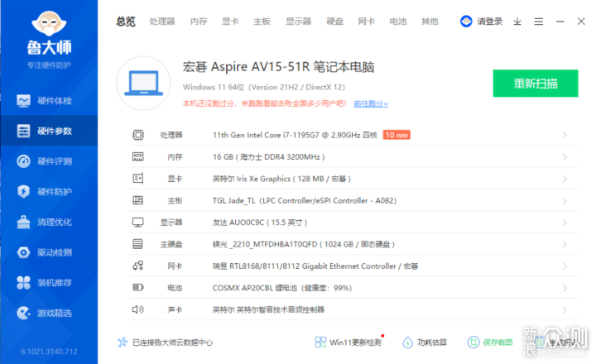Screen dimensions: 596x364
Task: Expand the 电池 row chevron
Action: point(565,288)
